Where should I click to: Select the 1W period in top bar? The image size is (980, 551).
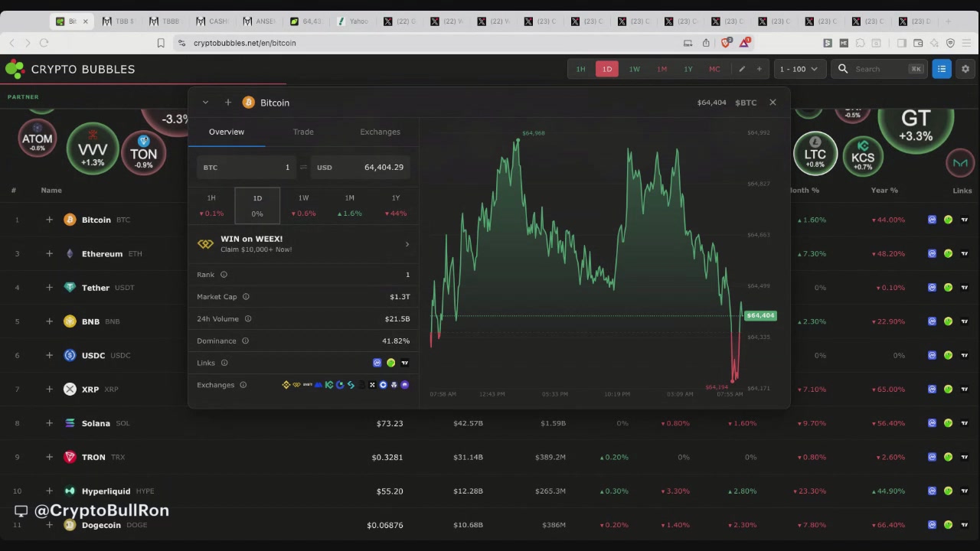click(634, 69)
